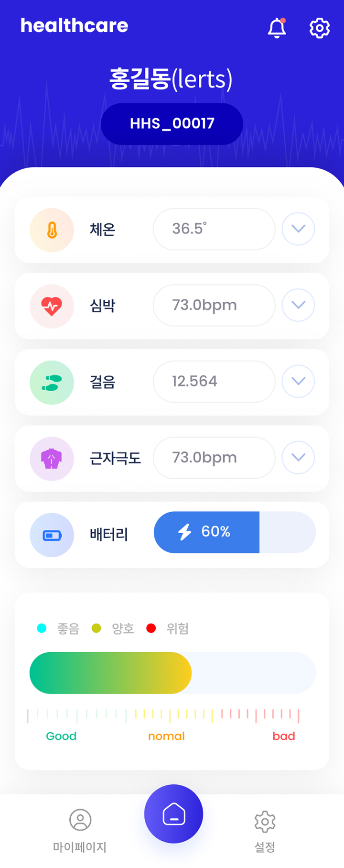Go to home with center button
This screenshot has height=868, width=344.
[173, 813]
